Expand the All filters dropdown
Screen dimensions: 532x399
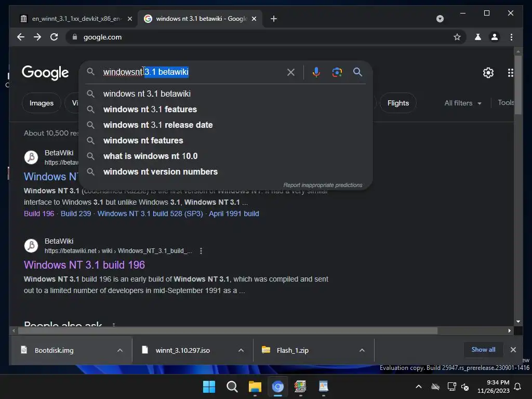pyautogui.click(x=463, y=103)
